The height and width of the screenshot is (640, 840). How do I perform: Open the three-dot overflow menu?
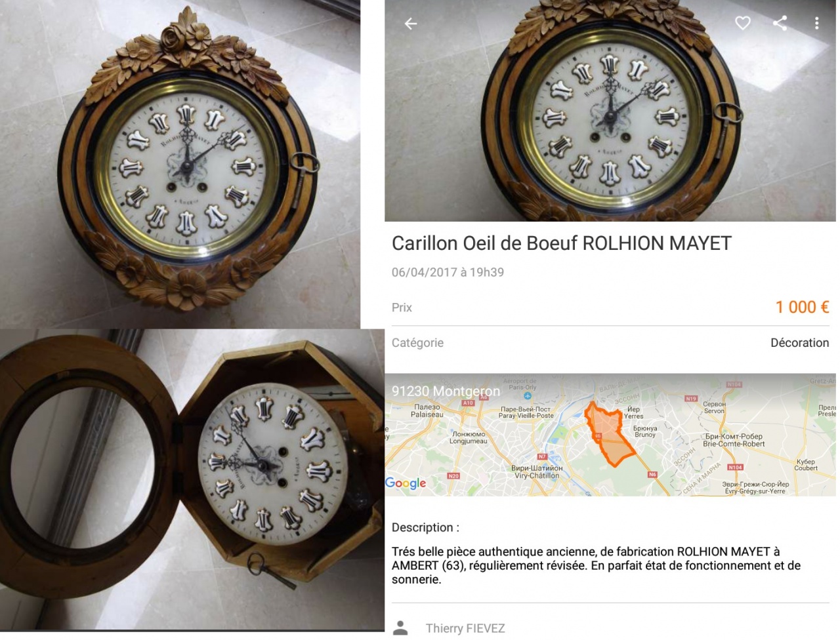(x=816, y=24)
